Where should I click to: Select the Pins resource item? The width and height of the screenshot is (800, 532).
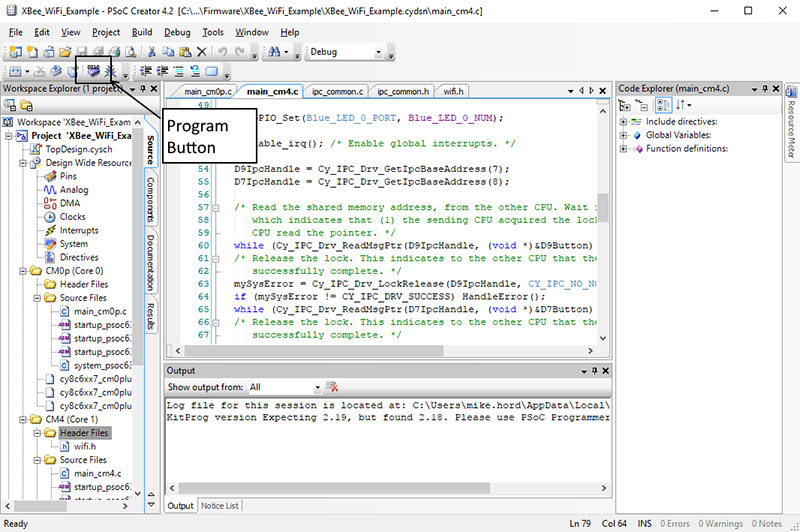point(68,176)
